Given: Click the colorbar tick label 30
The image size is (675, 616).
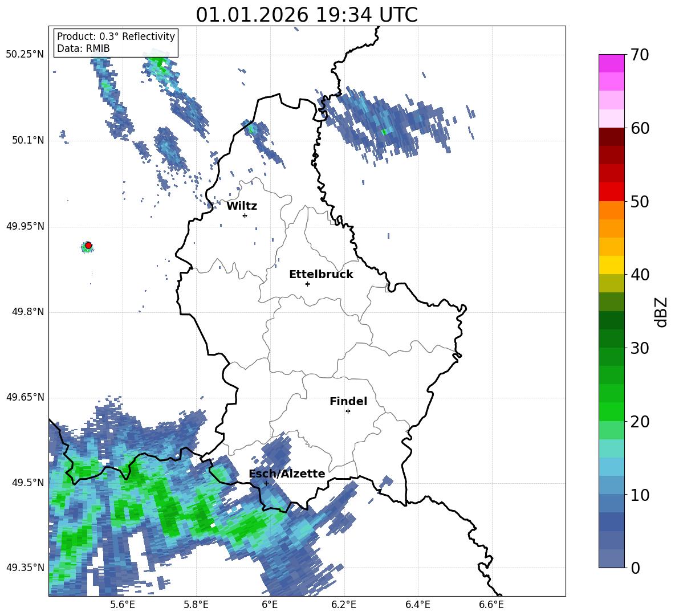Looking at the screenshot, I should tap(640, 348).
